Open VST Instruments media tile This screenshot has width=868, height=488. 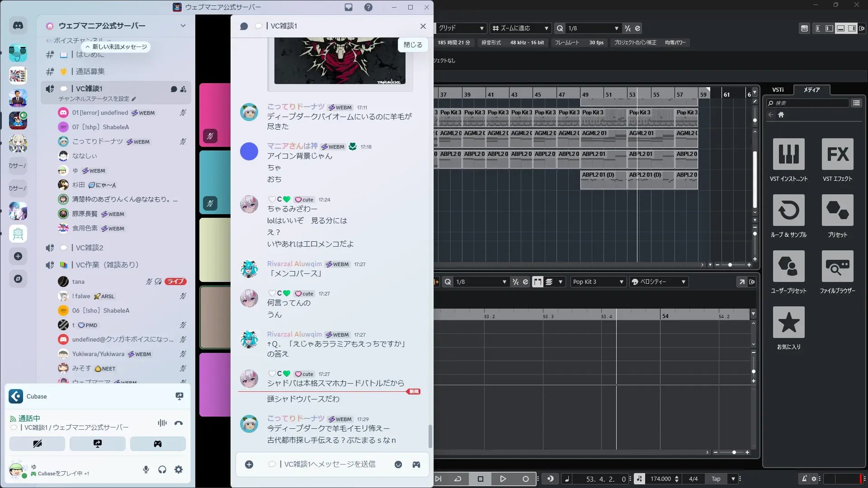point(788,154)
